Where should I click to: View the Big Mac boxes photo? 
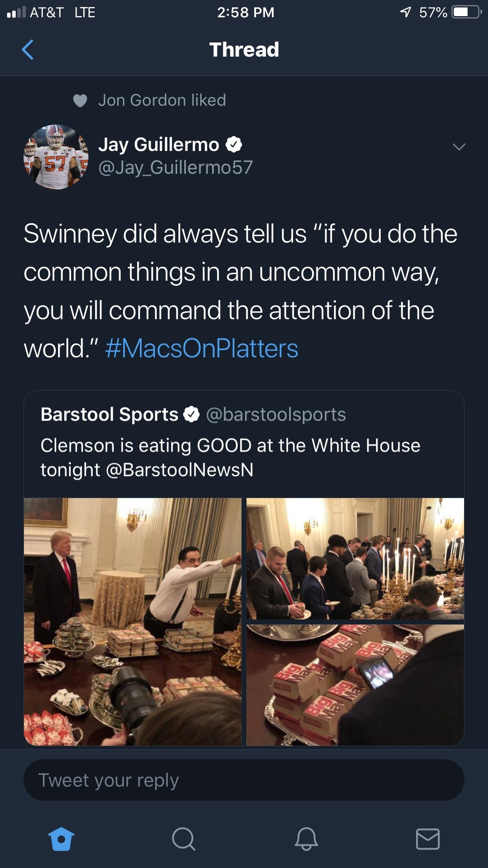(x=355, y=685)
